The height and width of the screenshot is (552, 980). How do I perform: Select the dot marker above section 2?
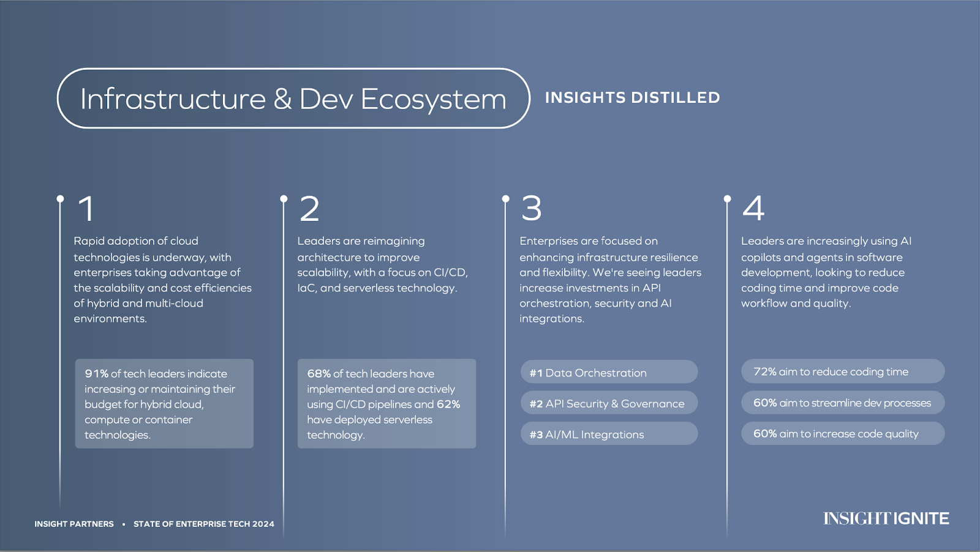tap(284, 199)
